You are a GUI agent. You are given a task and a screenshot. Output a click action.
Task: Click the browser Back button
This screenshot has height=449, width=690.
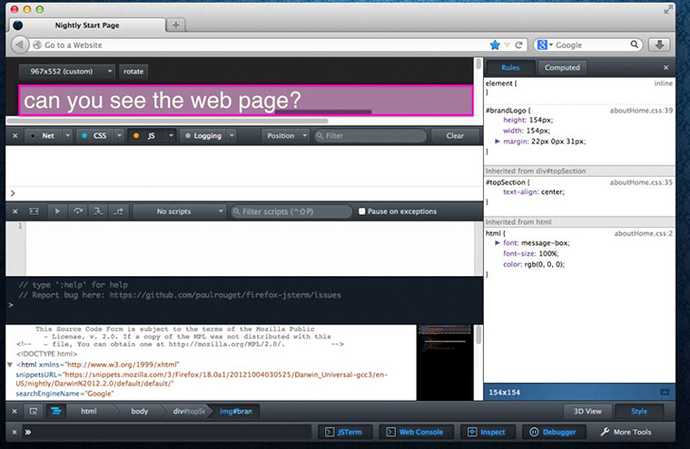point(19,45)
